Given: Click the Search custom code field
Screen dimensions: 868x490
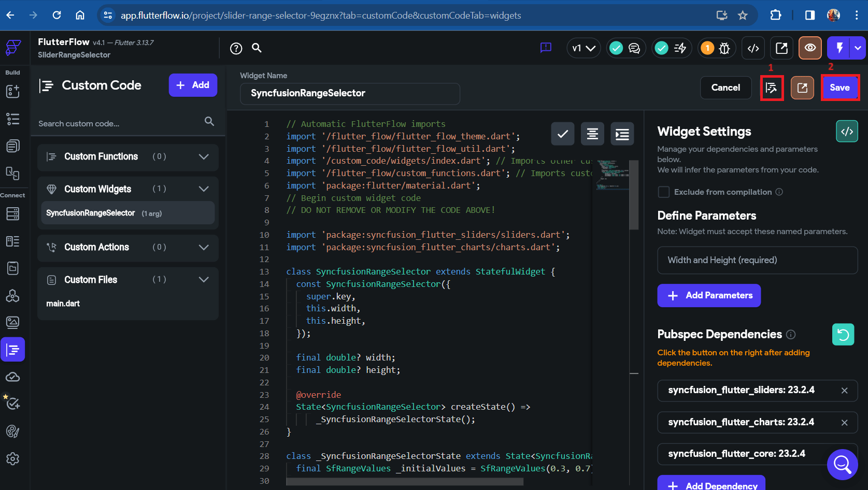Looking at the screenshot, I should (x=127, y=123).
